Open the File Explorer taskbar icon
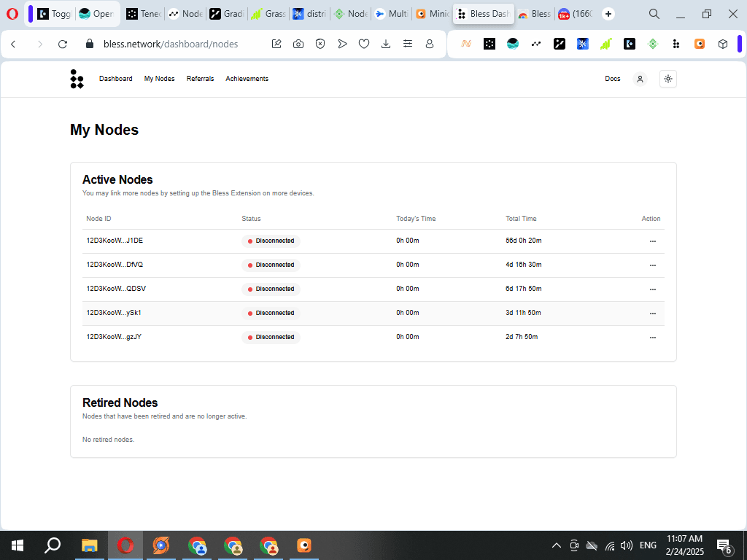747x560 pixels. coord(89,545)
